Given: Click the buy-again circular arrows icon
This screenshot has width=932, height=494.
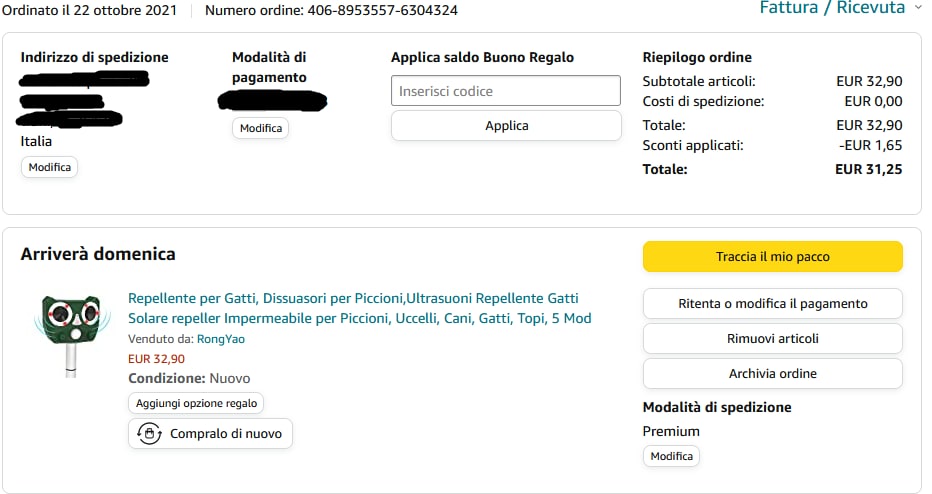Looking at the screenshot, I should click(x=149, y=434).
